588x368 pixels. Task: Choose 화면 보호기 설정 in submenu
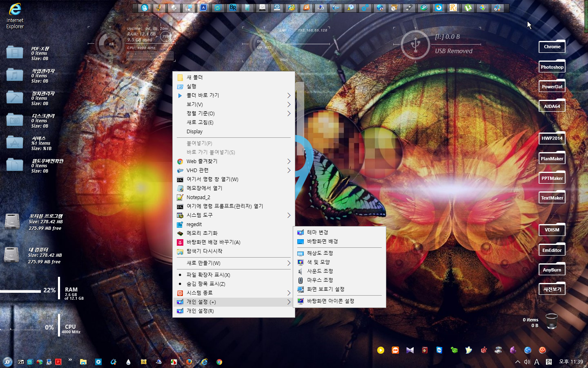339,289
